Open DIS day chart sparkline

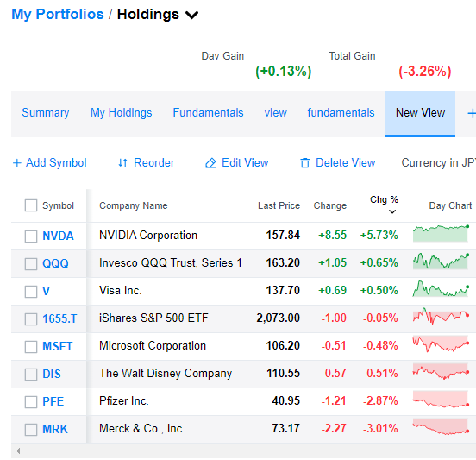click(441, 372)
